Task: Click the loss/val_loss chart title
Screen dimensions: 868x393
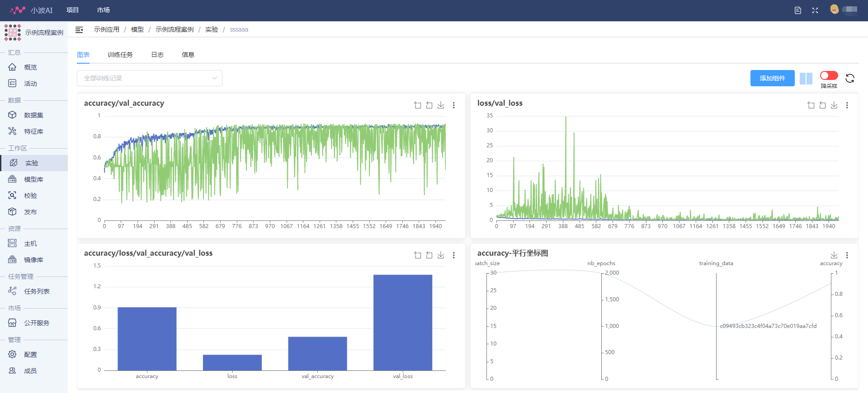Action: click(x=500, y=103)
